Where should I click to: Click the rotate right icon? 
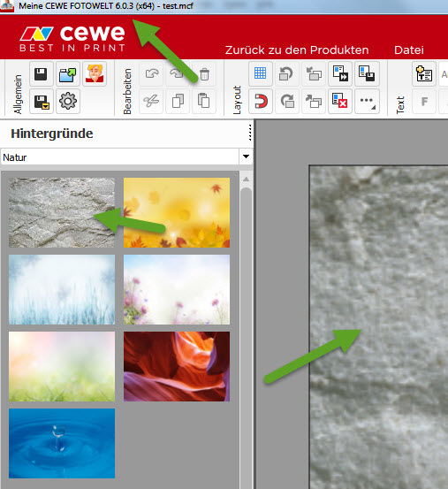[287, 102]
